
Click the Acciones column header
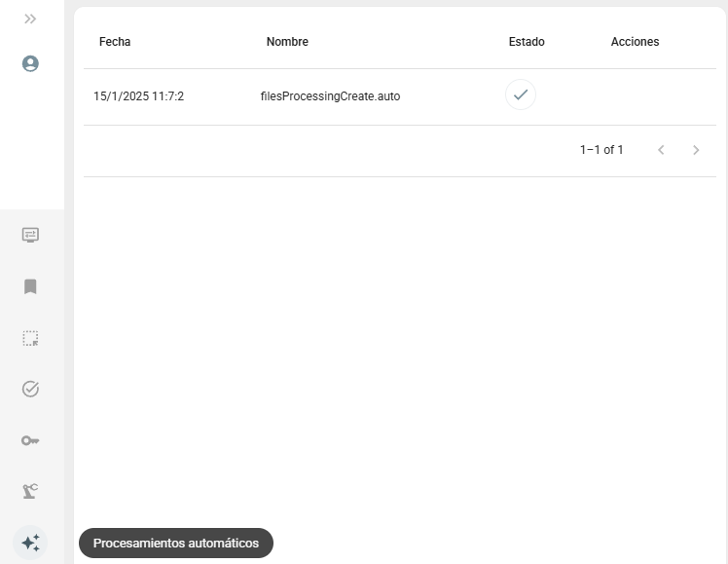coord(635,42)
